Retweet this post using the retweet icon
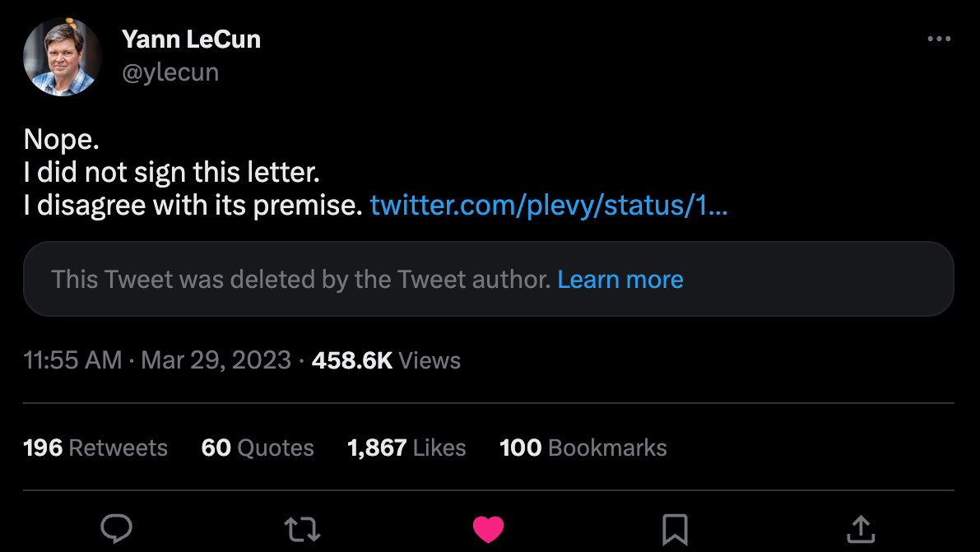This screenshot has width=980, height=552. (x=302, y=528)
